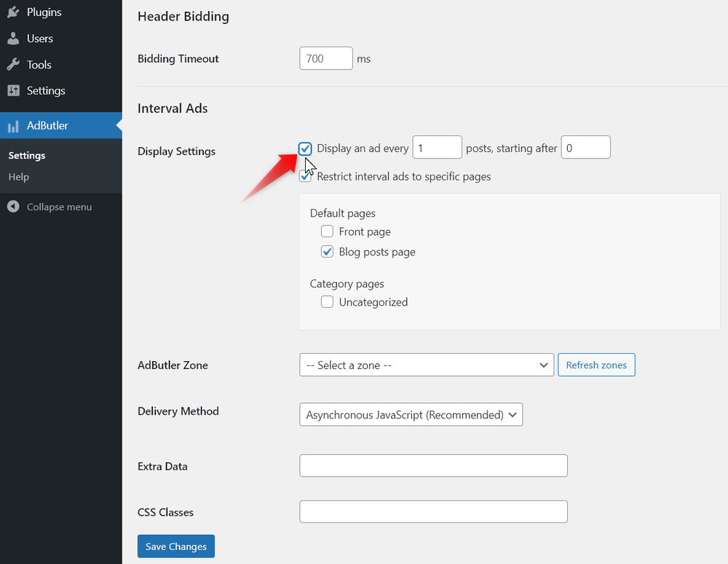Open the WordPress Settings menu item
728x564 pixels.
61,90
